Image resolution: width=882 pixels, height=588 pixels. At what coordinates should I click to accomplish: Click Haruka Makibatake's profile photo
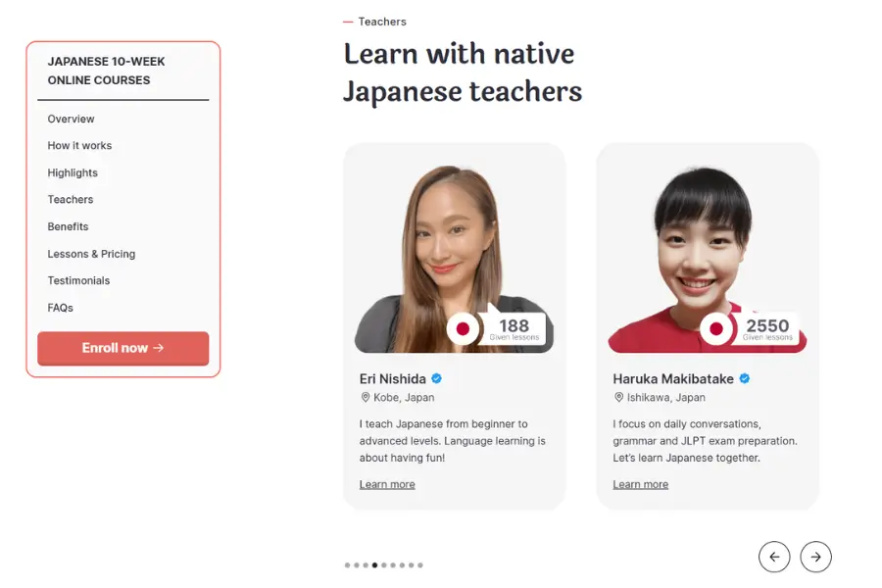(x=707, y=259)
